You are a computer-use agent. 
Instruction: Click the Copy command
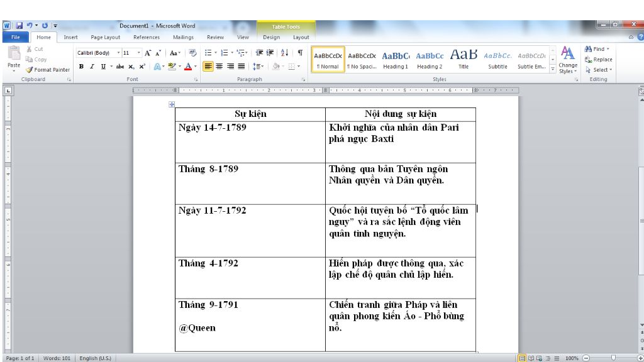pos(36,60)
